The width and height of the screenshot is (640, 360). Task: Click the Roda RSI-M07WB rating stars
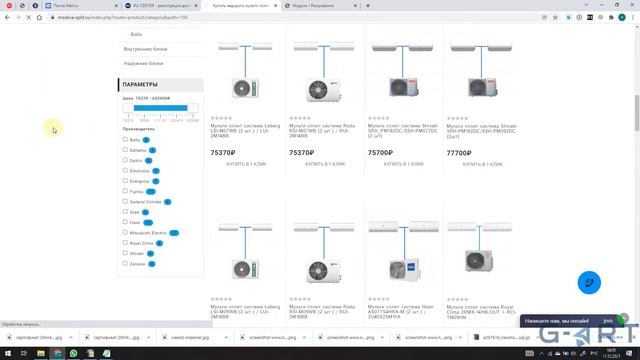[300, 118]
